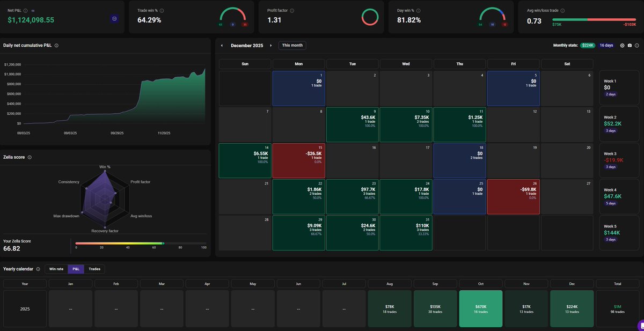Click the Sep $135K yearly cell
This screenshot has height=331, width=644.
tap(435, 308)
